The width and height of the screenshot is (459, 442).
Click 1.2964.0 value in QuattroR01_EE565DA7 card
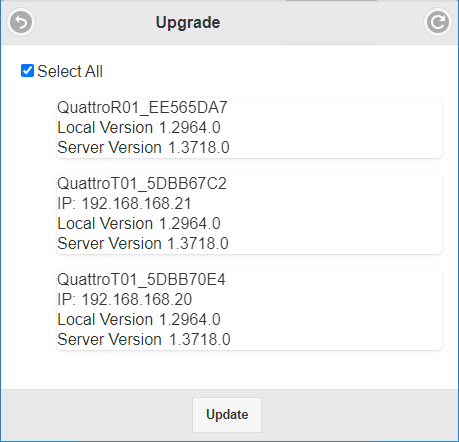pyautogui.click(x=190, y=128)
